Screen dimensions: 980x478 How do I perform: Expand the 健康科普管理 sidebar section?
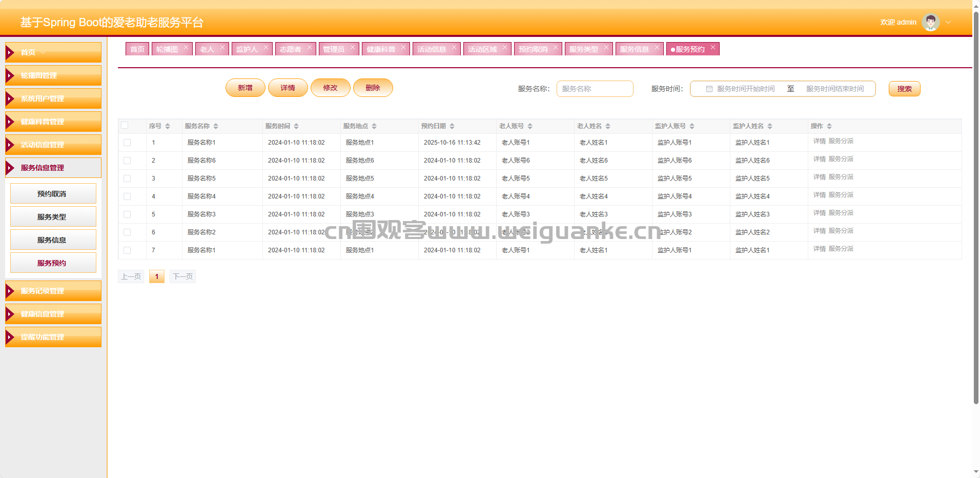pyautogui.click(x=53, y=122)
